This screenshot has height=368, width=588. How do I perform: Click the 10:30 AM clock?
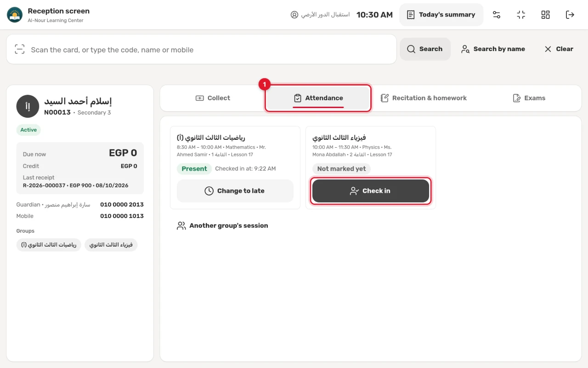click(374, 15)
